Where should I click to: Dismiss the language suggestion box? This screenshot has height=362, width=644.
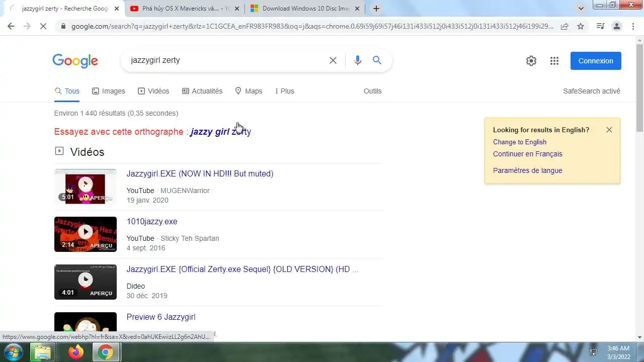click(609, 130)
